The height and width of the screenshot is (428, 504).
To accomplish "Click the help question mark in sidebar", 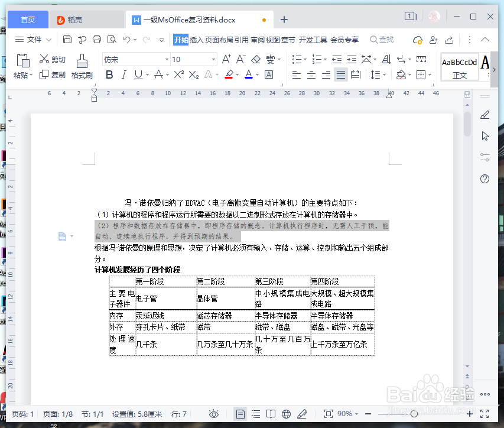I will pos(485,179).
